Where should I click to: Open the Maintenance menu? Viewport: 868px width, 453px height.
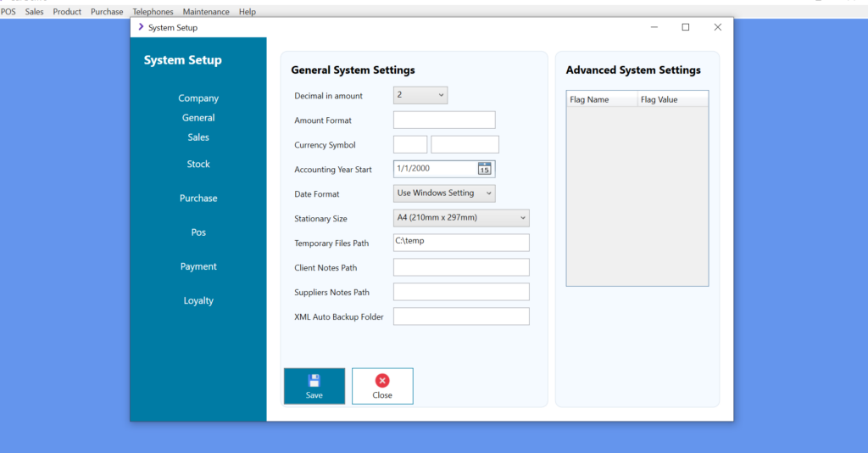click(x=206, y=12)
